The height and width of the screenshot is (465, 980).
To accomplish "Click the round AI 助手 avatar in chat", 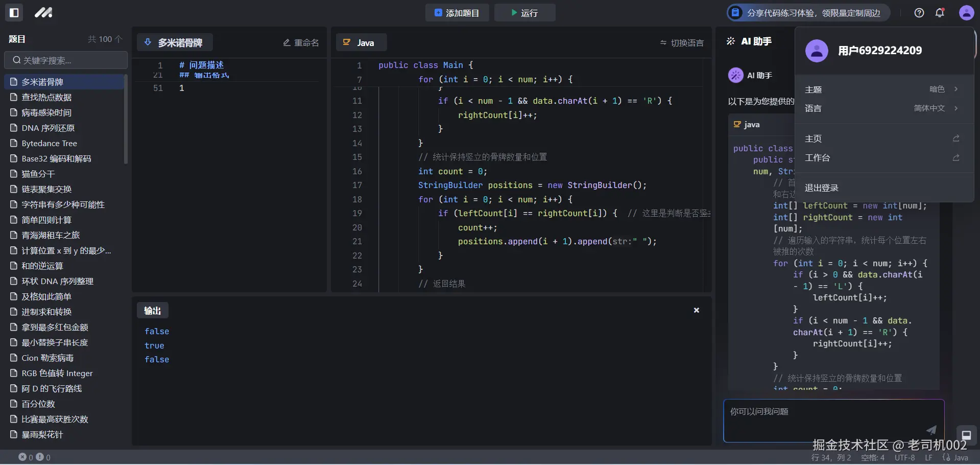I will pos(735,75).
